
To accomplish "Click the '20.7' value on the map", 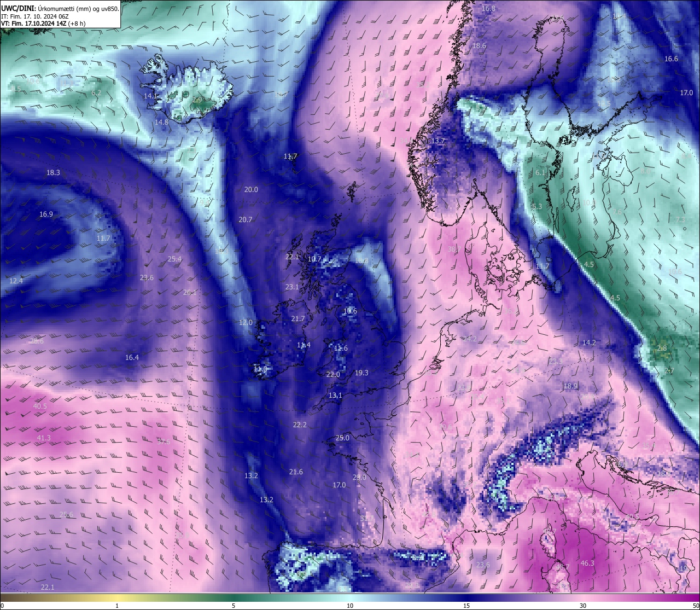I will click(x=246, y=219).
